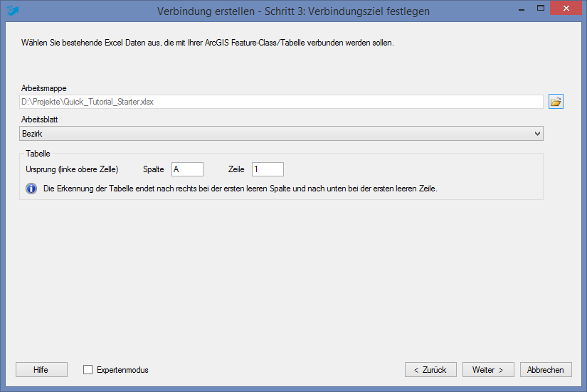The image size is (587, 392).
Task: Click the Zeile input field
Action: pyautogui.click(x=268, y=169)
